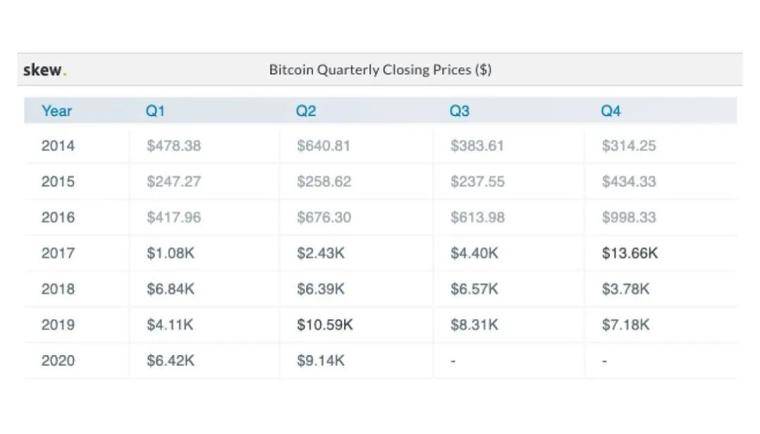Click the $434.33 cell in 2015
Viewport: 760px width, 434px height.
coord(629,182)
